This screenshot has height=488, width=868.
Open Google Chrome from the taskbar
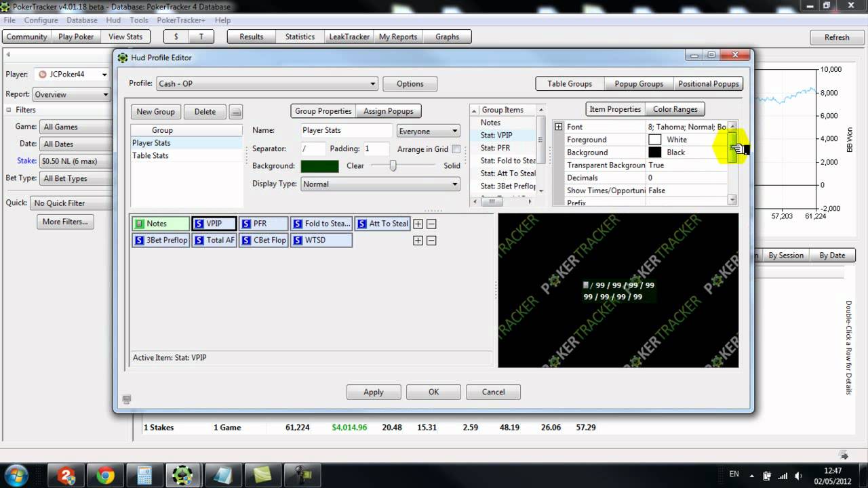105,474
